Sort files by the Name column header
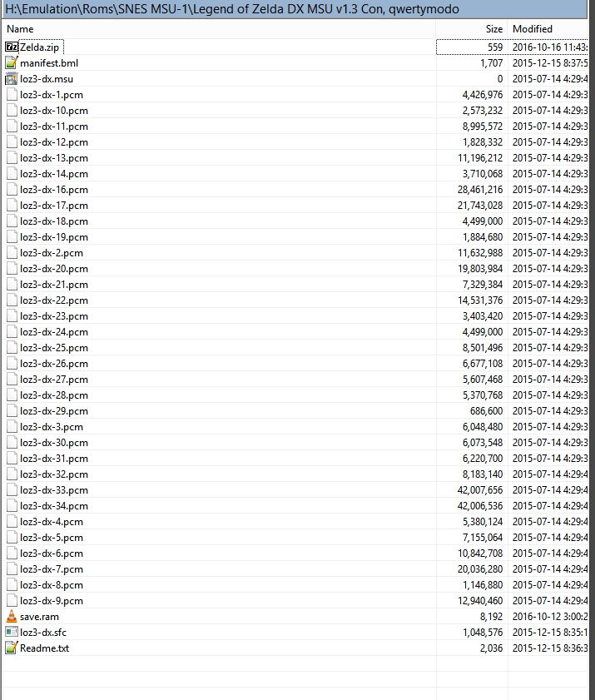 click(x=219, y=29)
